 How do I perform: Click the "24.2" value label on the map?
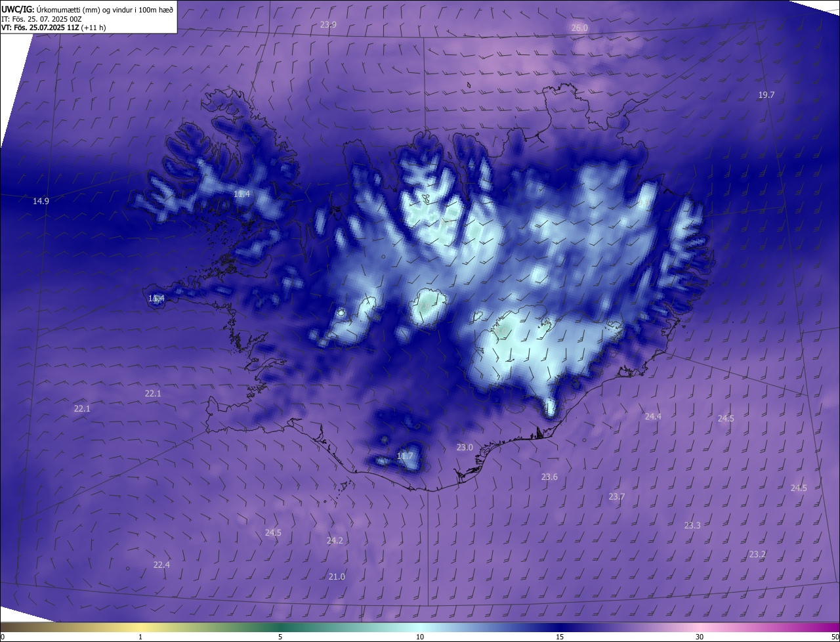pyautogui.click(x=335, y=541)
